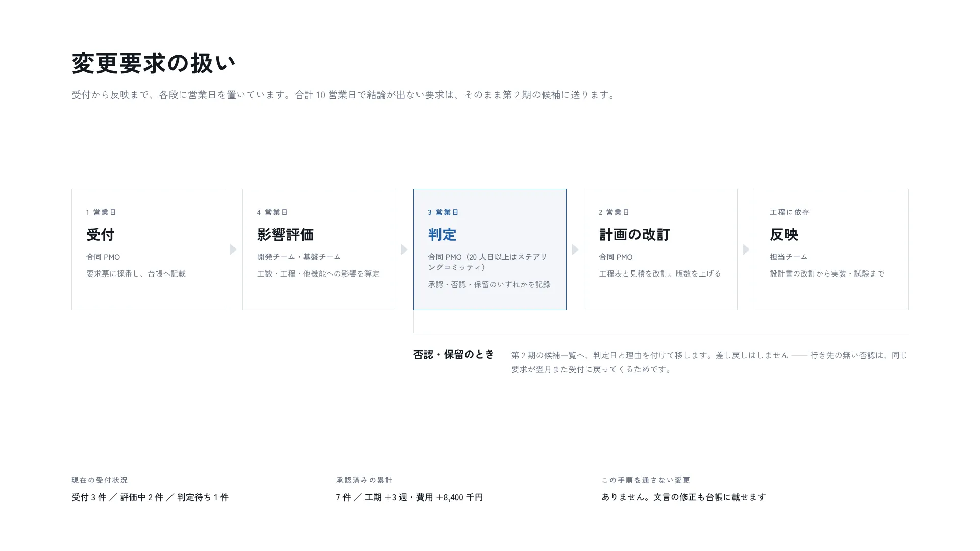Click the '現在の受付状況' label
The height and width of the screenshot is (551, 980).
[x=100, y=480]
